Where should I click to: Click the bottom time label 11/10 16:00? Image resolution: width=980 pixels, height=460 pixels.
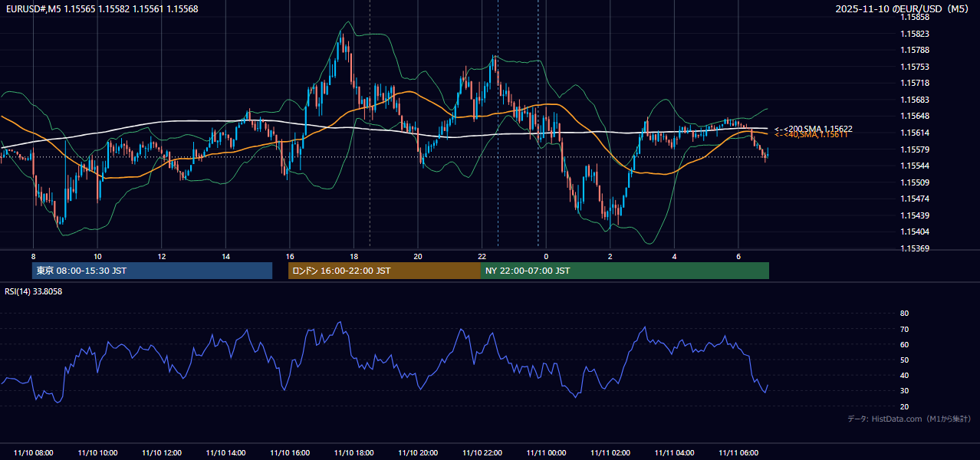(290, 453)
